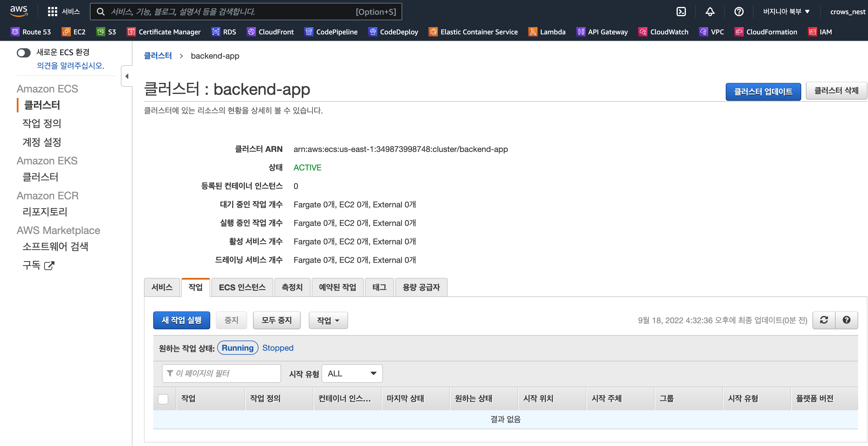Screen dimensions: 868x446
Task: Toggle 새로운 ECS 환경 switch
Action: tap(24, 53)
